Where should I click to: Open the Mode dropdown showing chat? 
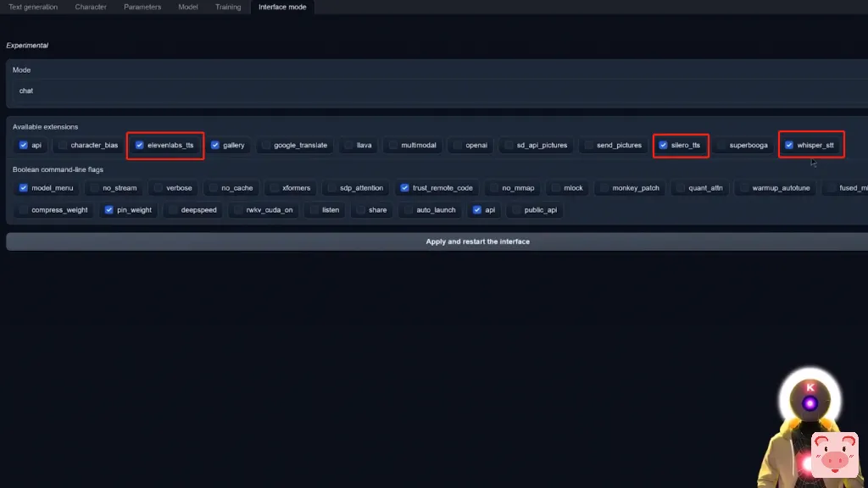(x=440, y=91)
